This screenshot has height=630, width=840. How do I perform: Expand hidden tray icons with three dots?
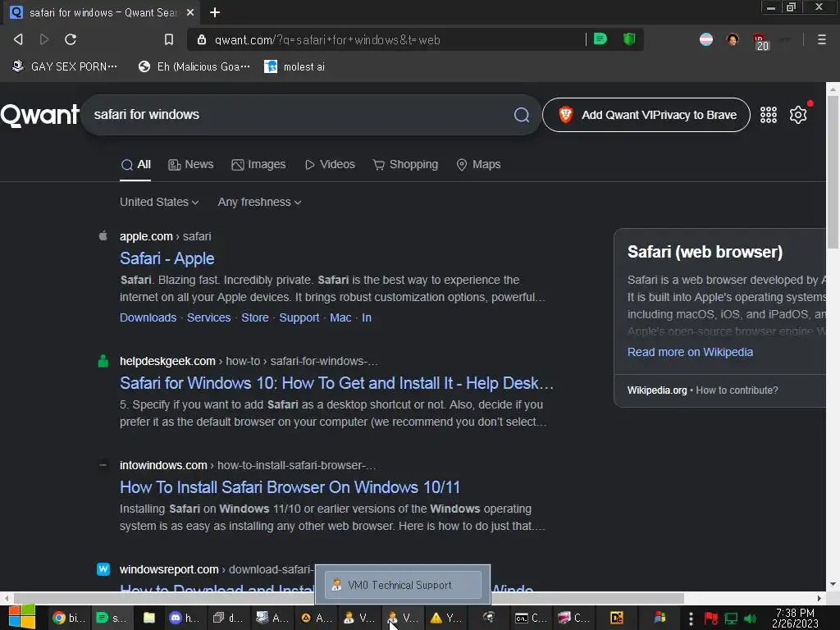[x=691, y=619]
